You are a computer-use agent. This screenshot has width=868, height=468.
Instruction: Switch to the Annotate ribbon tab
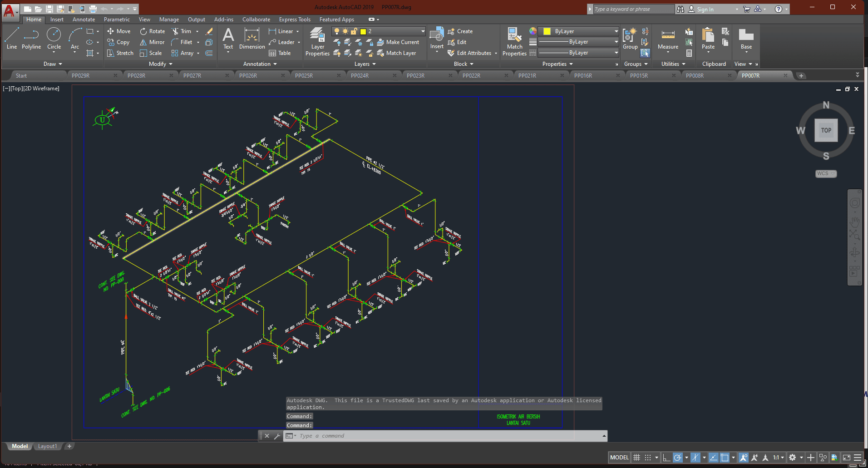point(84,20)
